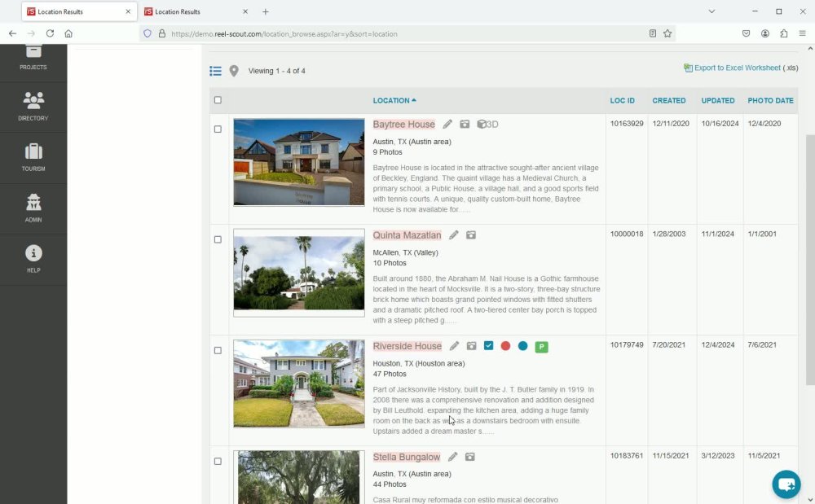The width and height of the screenshot is (815, 504).
Task: Open the Tourism sidebar section
Action: 33,157
